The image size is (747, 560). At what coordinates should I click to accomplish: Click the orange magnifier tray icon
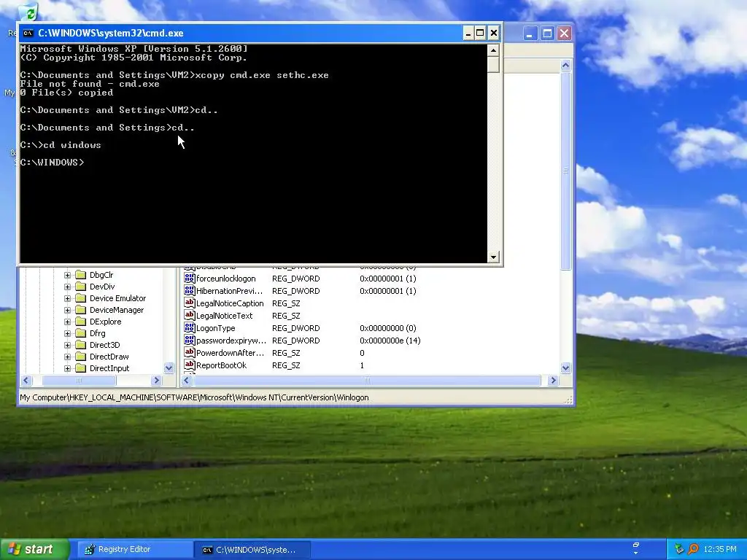point(693,549)
